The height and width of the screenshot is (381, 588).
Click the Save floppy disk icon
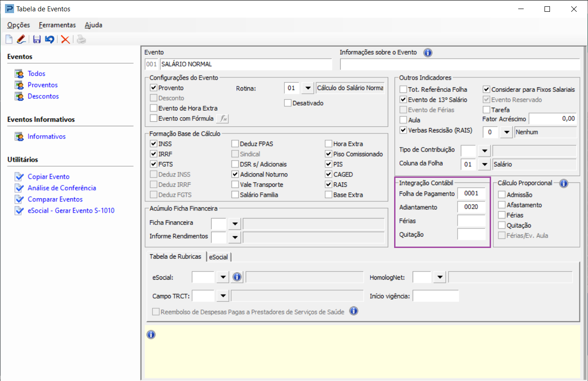coord(37,39)
